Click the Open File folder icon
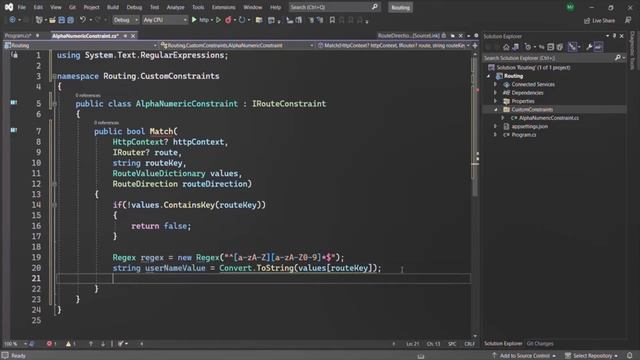640x360 pixels. click(x=52, y=20)
